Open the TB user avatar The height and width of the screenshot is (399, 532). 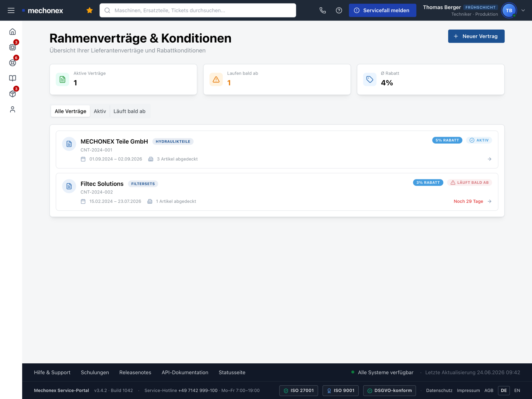pos(509,10)
